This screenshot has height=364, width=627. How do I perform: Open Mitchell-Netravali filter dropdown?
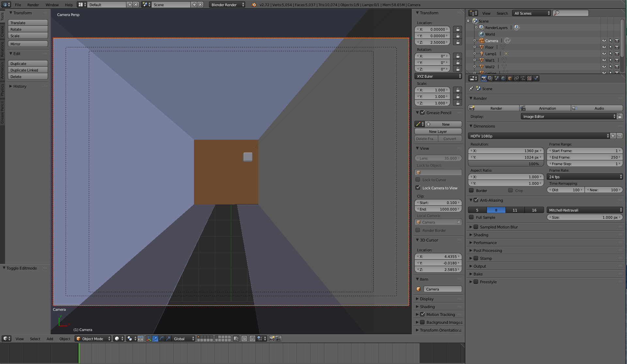tap(585, 210)
